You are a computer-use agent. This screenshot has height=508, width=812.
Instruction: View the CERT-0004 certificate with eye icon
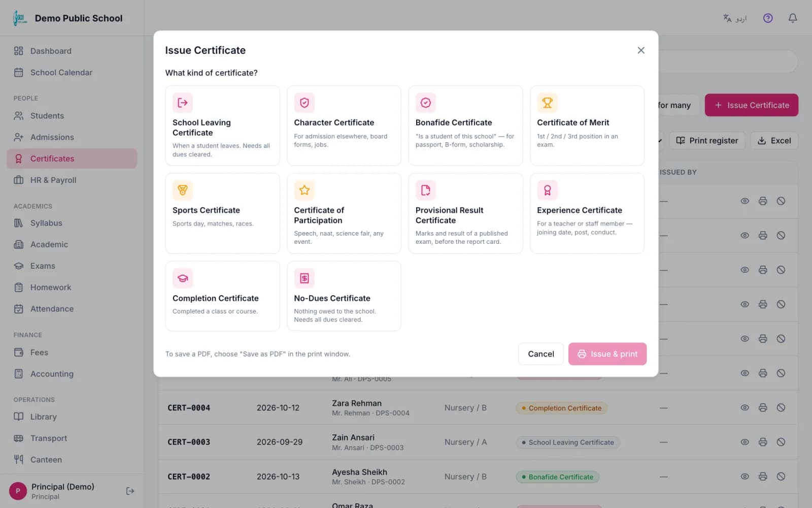point(745,407)
